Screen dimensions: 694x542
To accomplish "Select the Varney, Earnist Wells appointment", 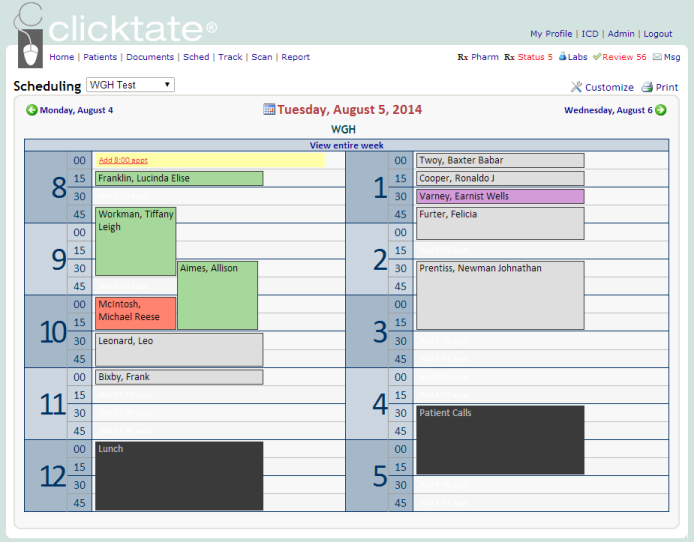I will (x=500, y=196).
